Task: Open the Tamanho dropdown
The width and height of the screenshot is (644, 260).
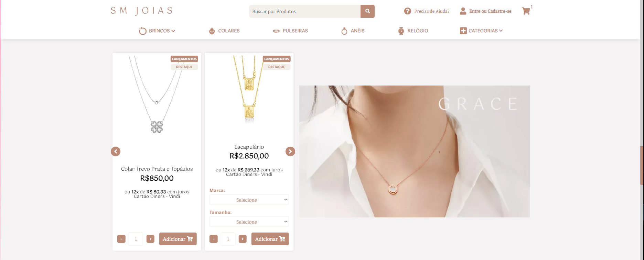Action: click(249, 222)
